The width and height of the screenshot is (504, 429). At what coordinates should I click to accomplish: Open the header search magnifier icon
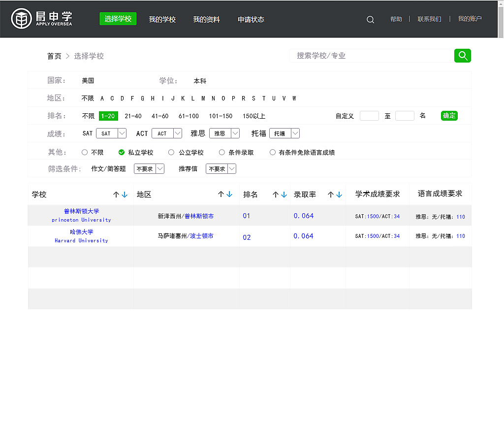point(370,20)
